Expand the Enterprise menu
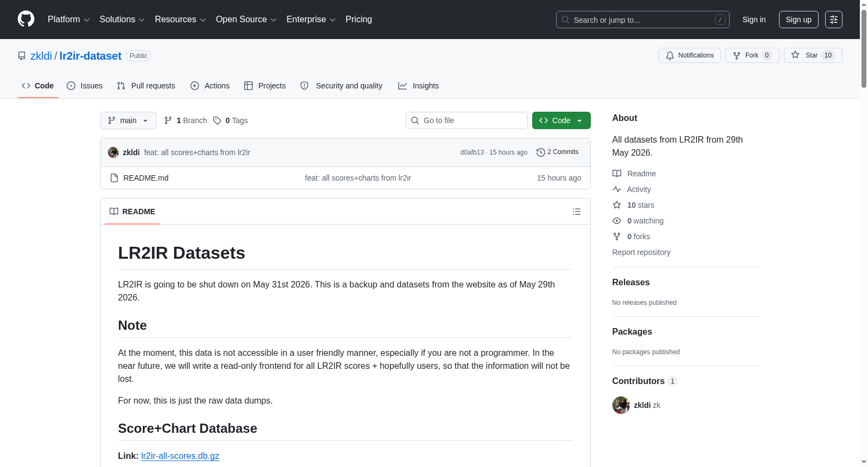The width and height of the screenshot is (868, 467). (x=311, y=20)
